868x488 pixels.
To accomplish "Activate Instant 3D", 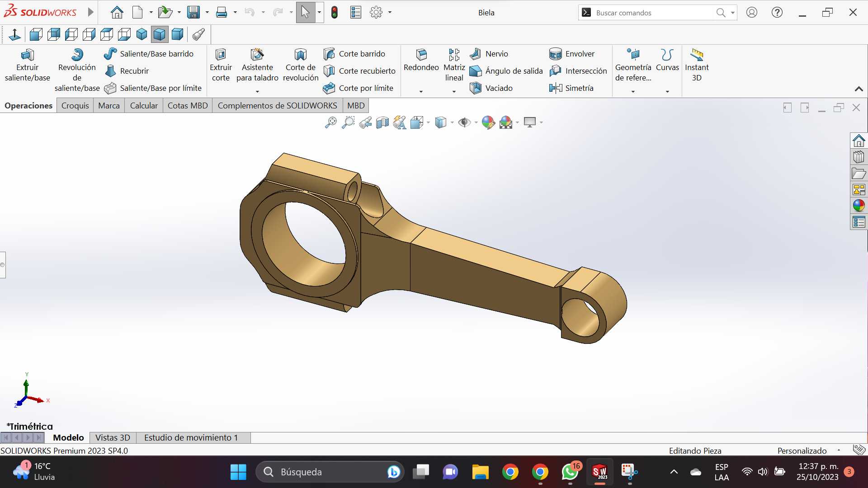I will [697, 66].
